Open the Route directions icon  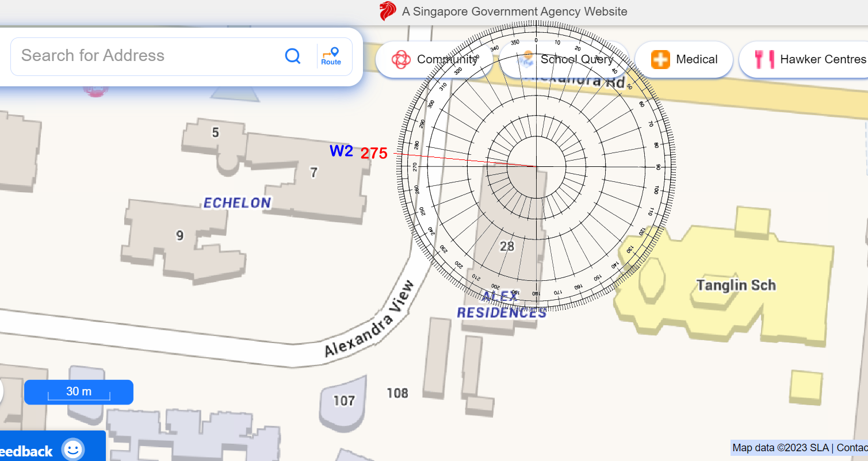(331, 56)
